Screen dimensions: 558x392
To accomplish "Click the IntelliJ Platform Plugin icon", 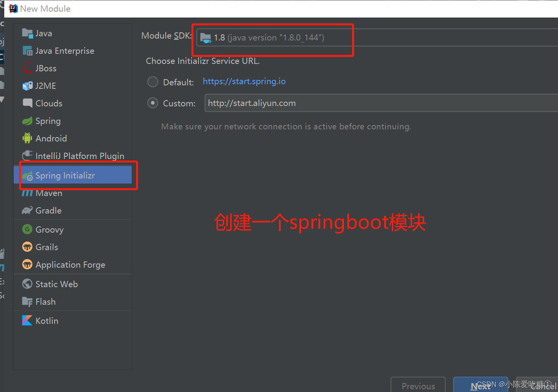I will coord(27,156).
